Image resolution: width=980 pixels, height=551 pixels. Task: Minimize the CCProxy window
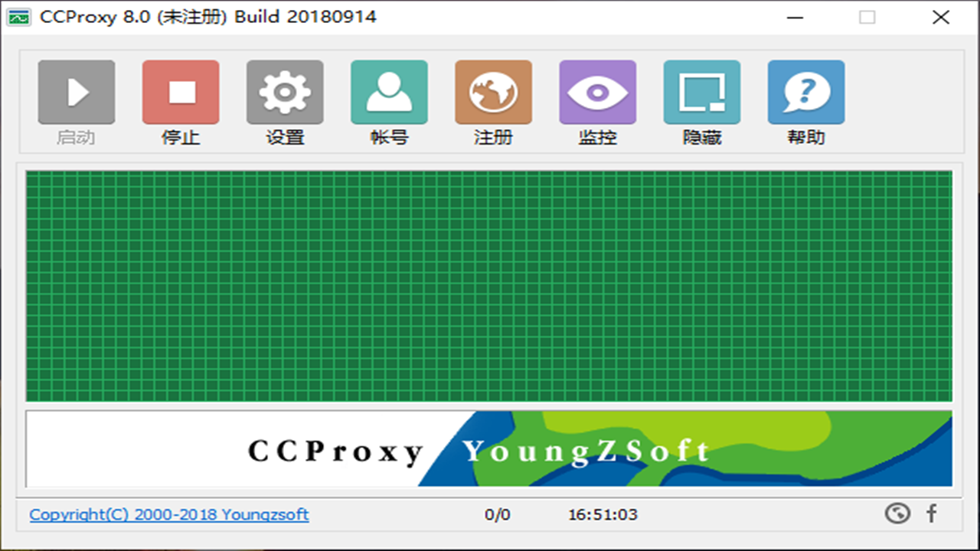[796, 17]
